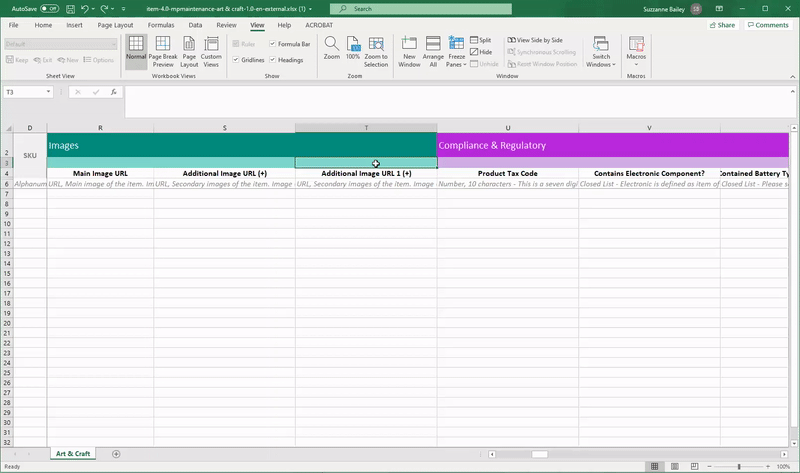Viewport: 800px width, 473px height.
Task: Adjust the zoom slider in status bar
Action: click(x=739, y=466)
